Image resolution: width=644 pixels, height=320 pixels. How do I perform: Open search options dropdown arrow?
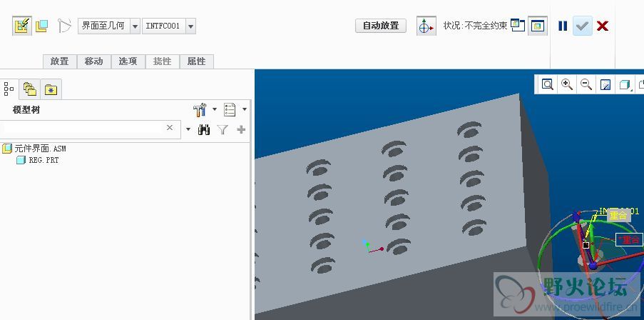188,129
